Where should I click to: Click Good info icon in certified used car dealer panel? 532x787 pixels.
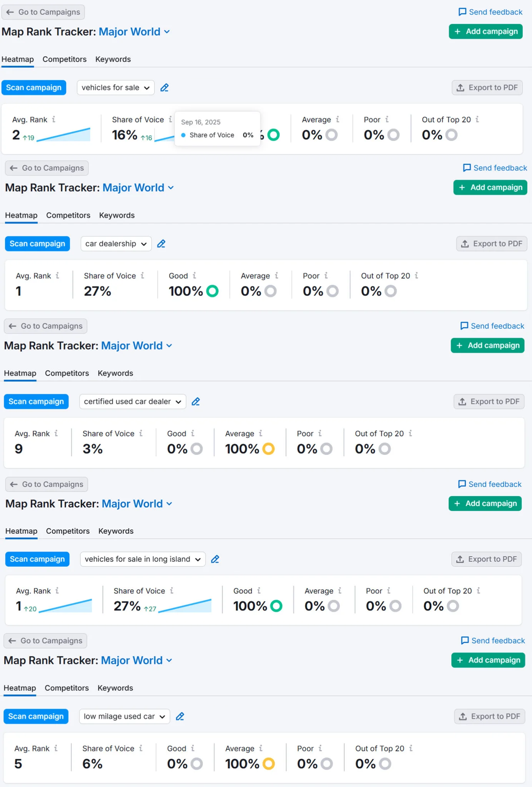click(x=193, y=433)
